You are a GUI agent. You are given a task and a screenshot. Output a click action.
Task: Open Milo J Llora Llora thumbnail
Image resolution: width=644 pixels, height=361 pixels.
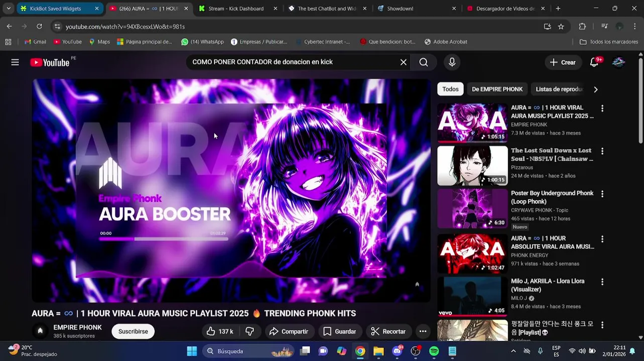tap(472, 296)
